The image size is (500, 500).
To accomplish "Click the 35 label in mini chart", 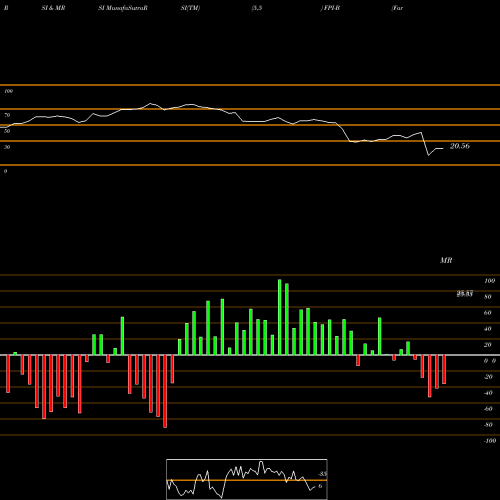I will 323,474.
